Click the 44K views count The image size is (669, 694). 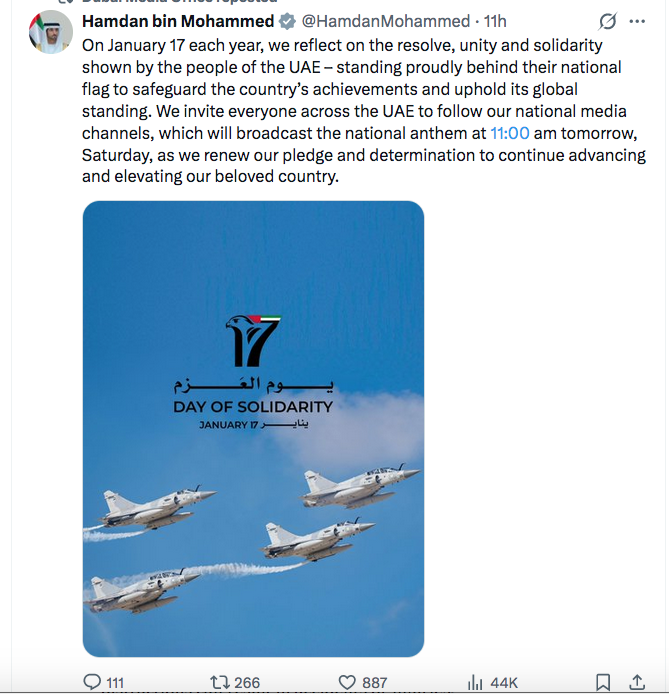(504, 683)
